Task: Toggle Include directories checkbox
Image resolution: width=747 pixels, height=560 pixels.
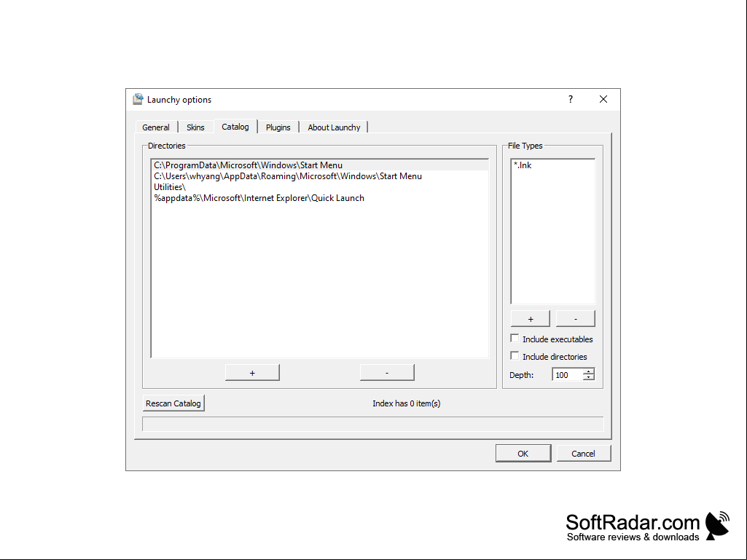Action: pyautogui.click(x=515, y=356)
